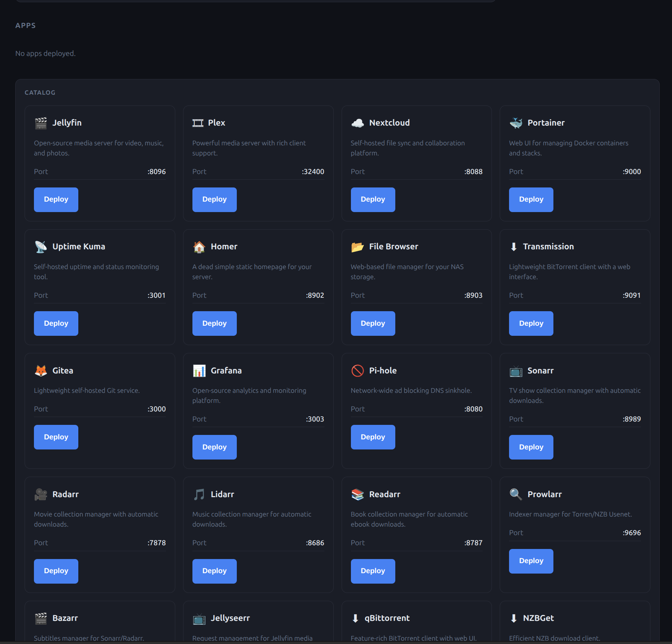The image size is (672, 644).
Task: Click the Pi-hole description text
Action: [411, 391]
